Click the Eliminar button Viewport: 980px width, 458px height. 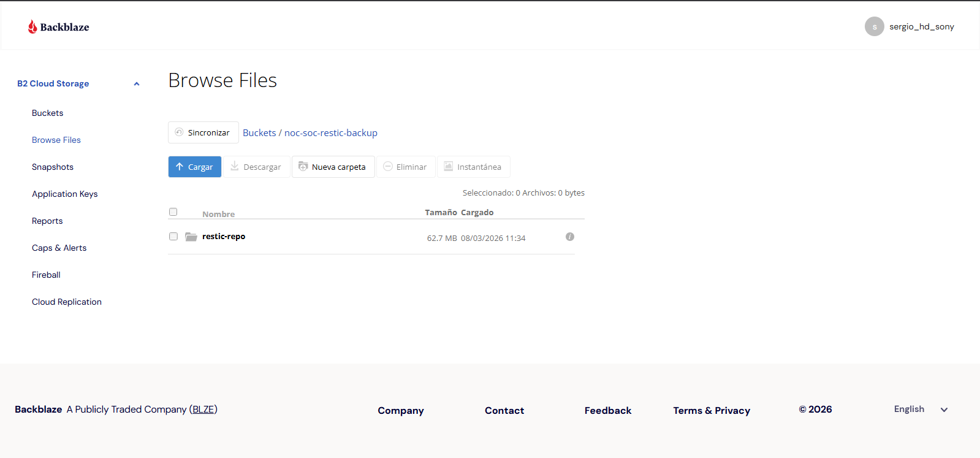pos(406,167)
